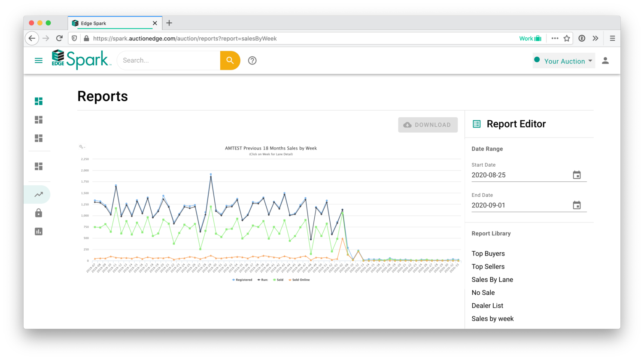Open the bar-chart sidebar icon
644x360 pixels.
38,231
